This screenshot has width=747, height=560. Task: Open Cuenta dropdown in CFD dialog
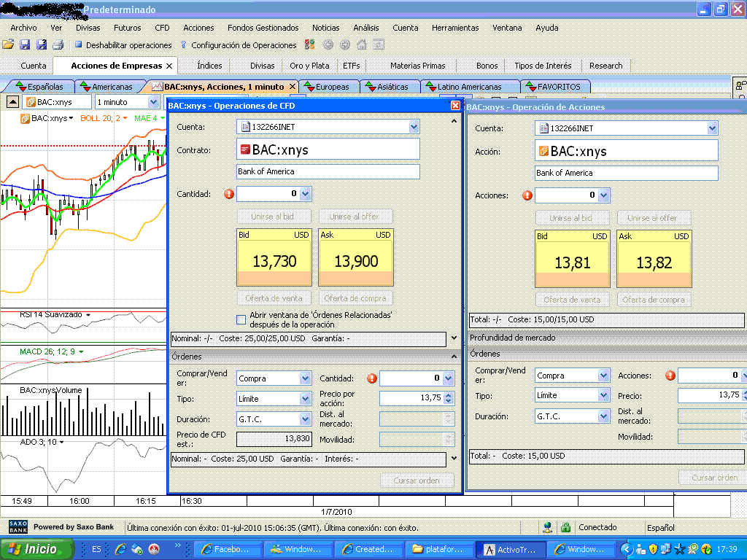coord(414,127)
